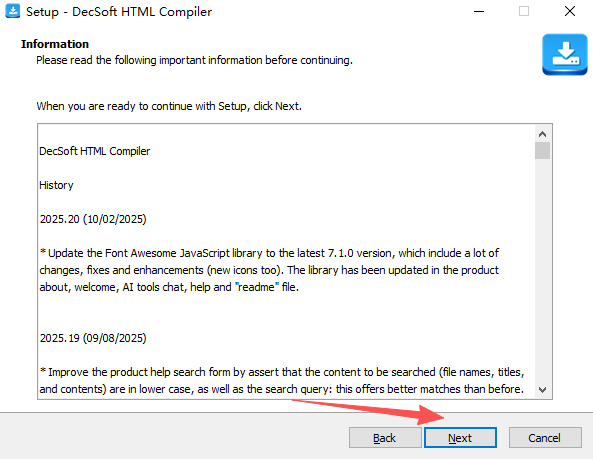Click the blue download installer logo

click(x=565, y=54)
